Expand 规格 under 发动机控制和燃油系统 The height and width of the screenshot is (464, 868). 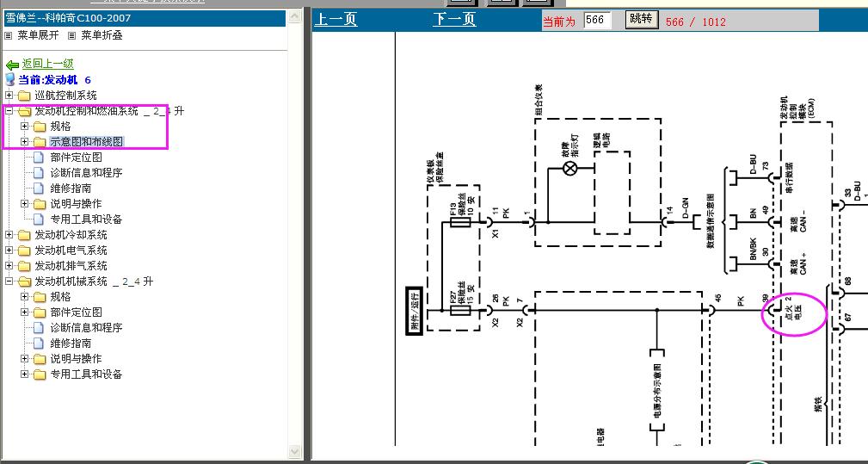coord(24,127)
